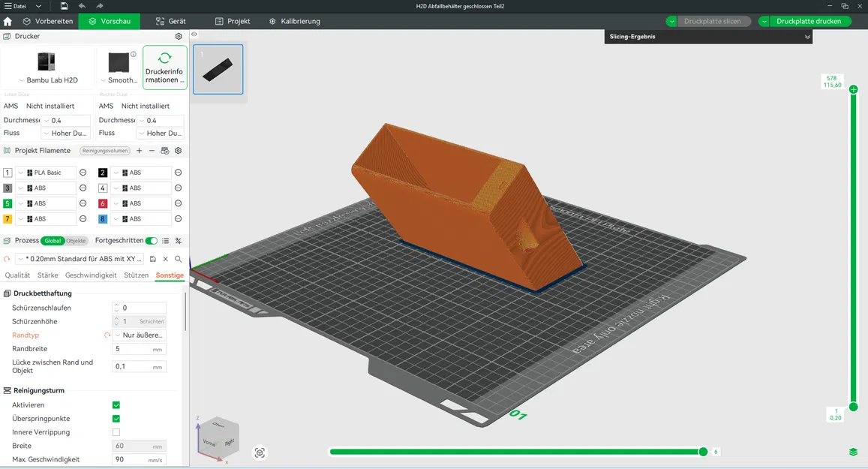Save the project with the floppy icon
This screenshot has height=469, width=868.
(x=65, y=6)
